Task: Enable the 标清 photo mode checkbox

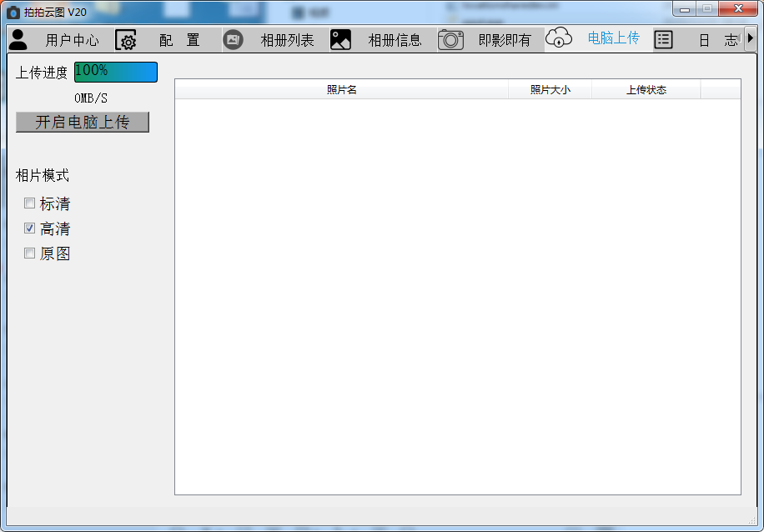Action: tap(30, 203)
